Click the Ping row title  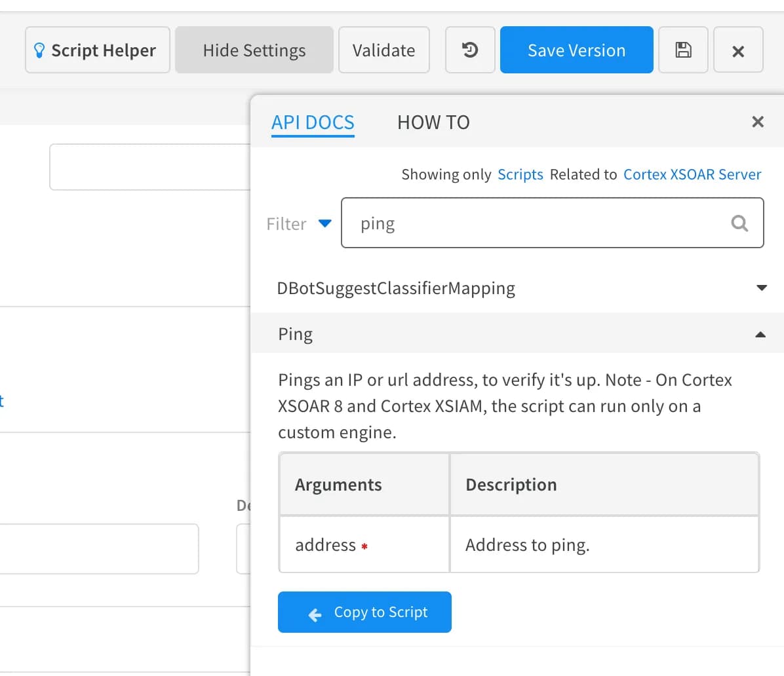295,334
